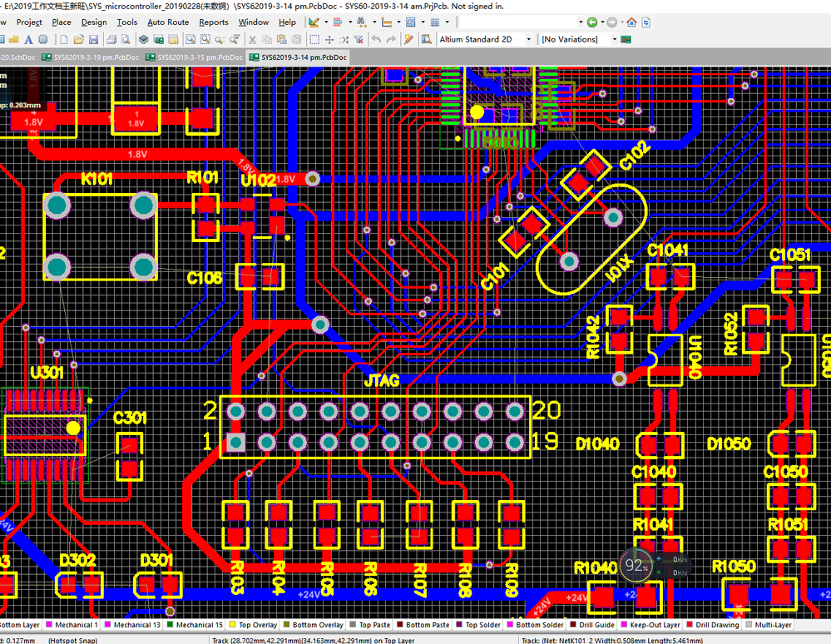The width and height of the screenshot is (831, 644).
Task: Expand the grid settings dropdown arrow
Action: [447, 22]
